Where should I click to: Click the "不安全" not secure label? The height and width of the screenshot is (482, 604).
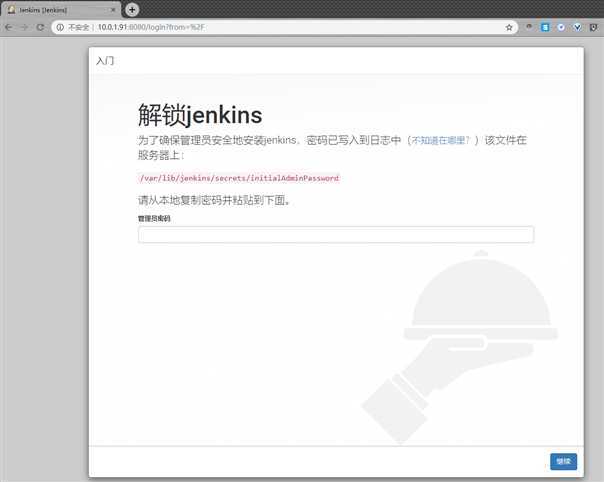pos(79,27)
